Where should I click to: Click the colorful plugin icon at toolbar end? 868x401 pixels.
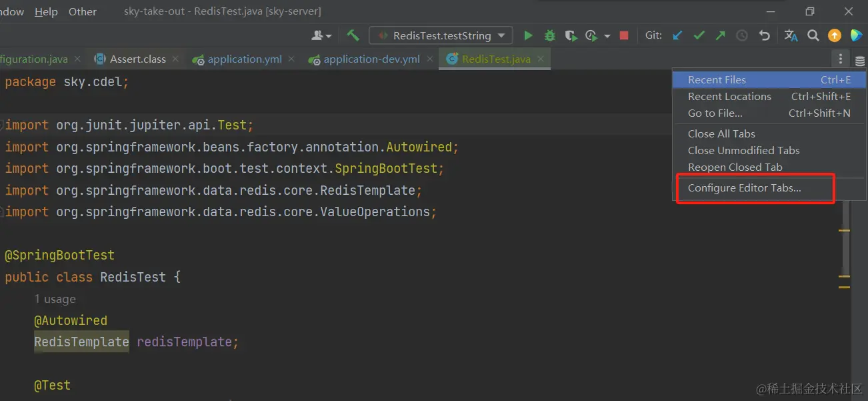856,35
